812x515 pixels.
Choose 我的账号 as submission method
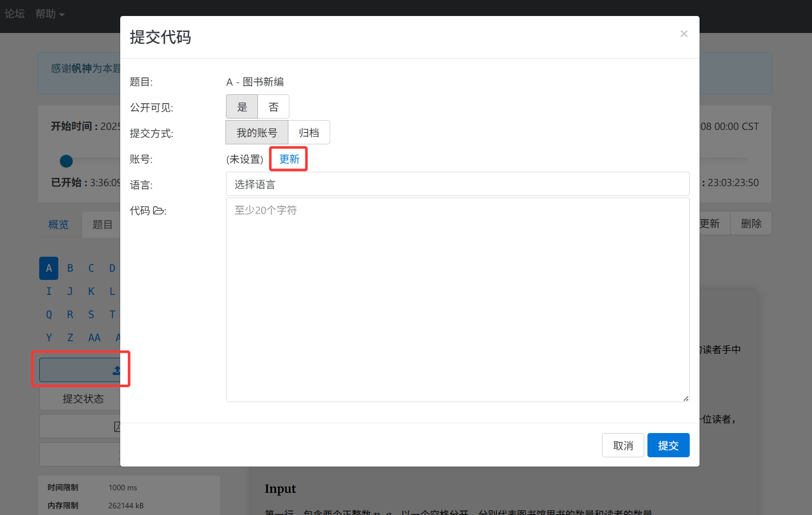pyautogui.click(x=256, y=133)
